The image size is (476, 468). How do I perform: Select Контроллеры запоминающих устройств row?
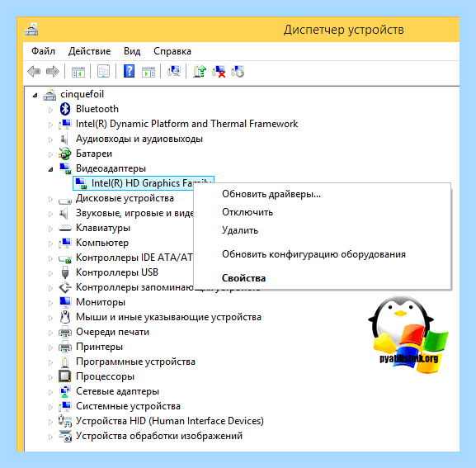[x=134, y=287]
